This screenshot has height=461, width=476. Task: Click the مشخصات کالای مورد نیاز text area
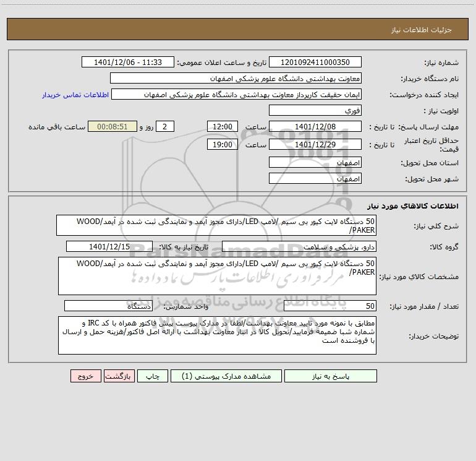[x=217, y=276]
